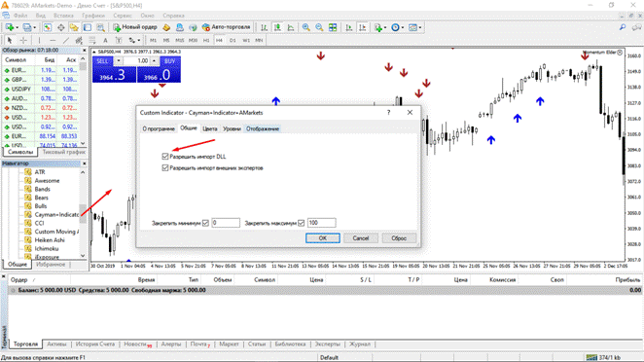Viewport: 644px width, 362px height.
Task: Switch to the Цвета tab
Action: pyautogui.click(x=210, y=128)
